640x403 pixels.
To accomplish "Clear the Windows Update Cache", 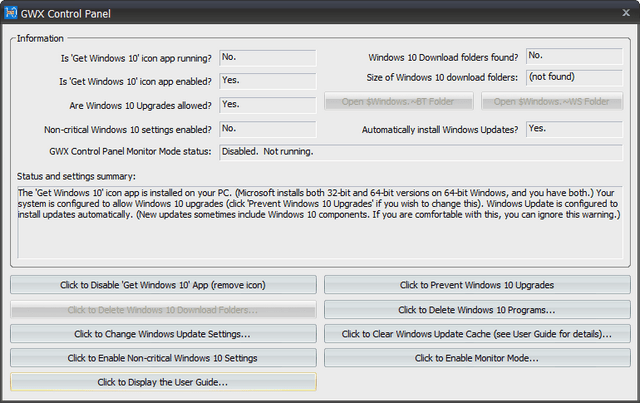I will (x=477, y=334).
